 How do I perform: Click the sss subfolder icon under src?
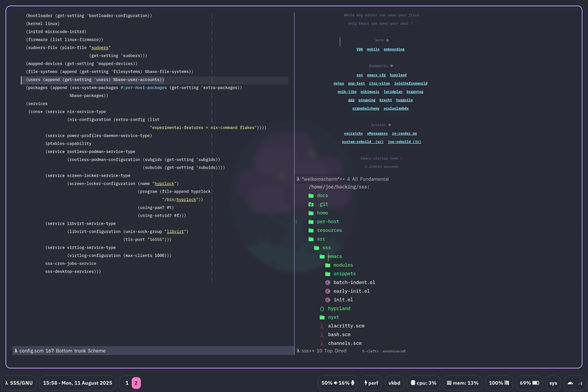[x=316, y=248]
